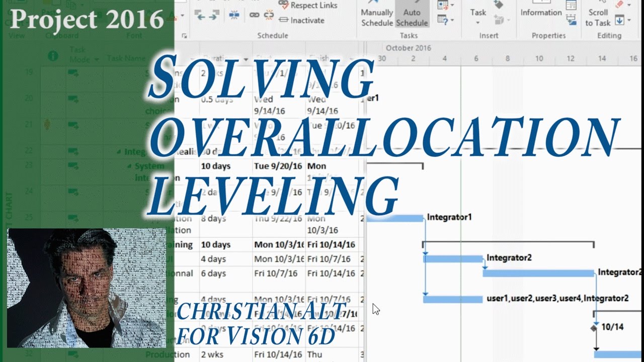Viewport: 644px width, 362px height.
Task: Click the Link Tasks chain icon
Action: [255, 15]
